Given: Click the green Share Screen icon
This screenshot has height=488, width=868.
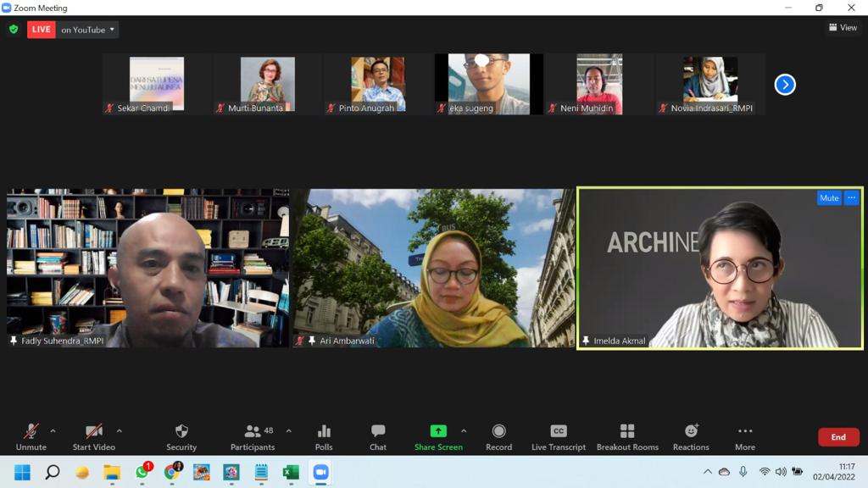Looking at the screenshot, I should point(438,431).
